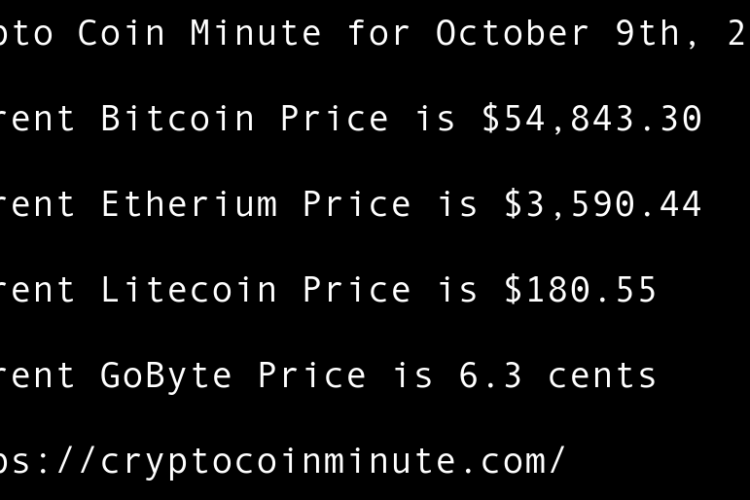Image resolution: width=750 pixels, height=500 pixels.
Task: Click the Litecoin price value $180.55
Action: (x=580, y=290)
